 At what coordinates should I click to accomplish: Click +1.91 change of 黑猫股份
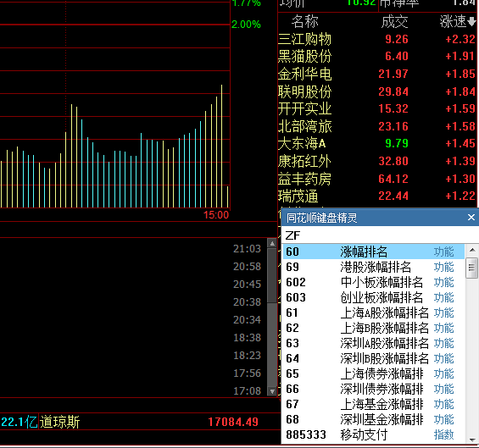click(x=460, y=56)
